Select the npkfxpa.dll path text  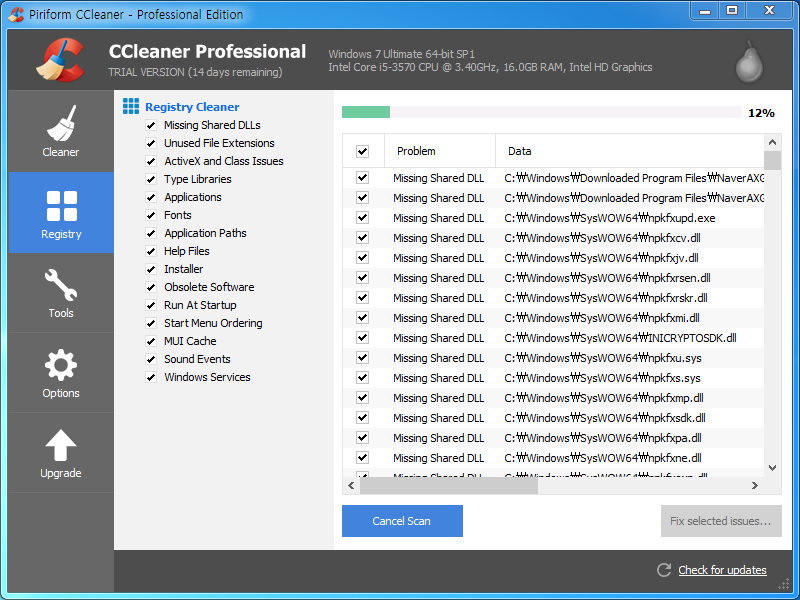click(603, 438)
